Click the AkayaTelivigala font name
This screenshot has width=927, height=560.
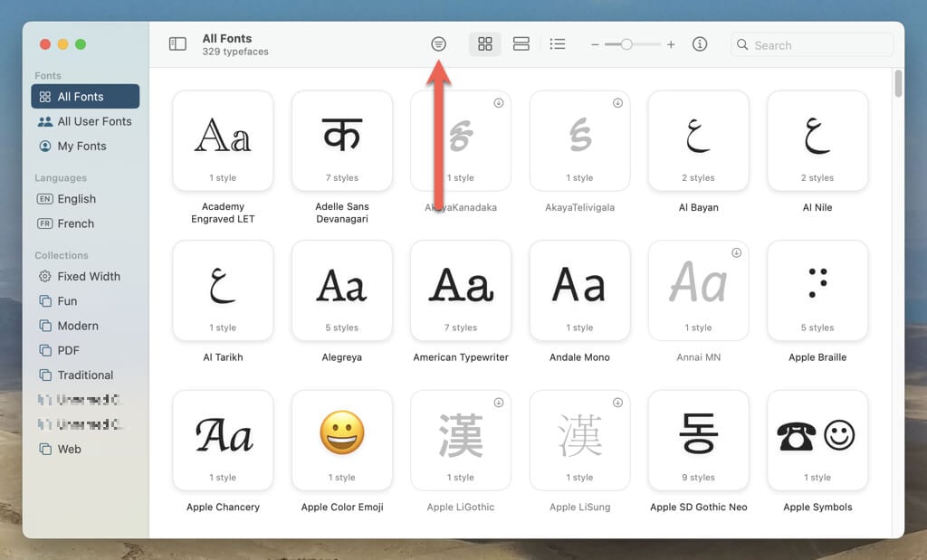pos(579,207)
